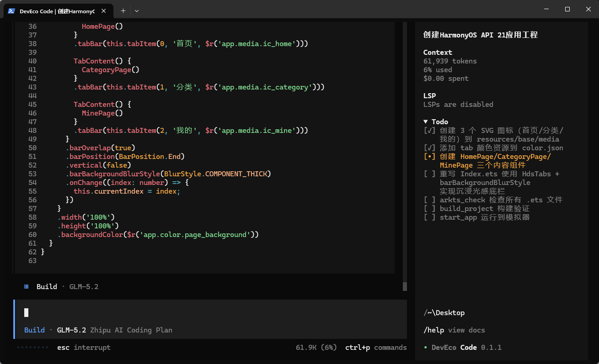Click the ctrl+p commands hint
Viewport: 599px width, 364px height.
tap(376, 348)
